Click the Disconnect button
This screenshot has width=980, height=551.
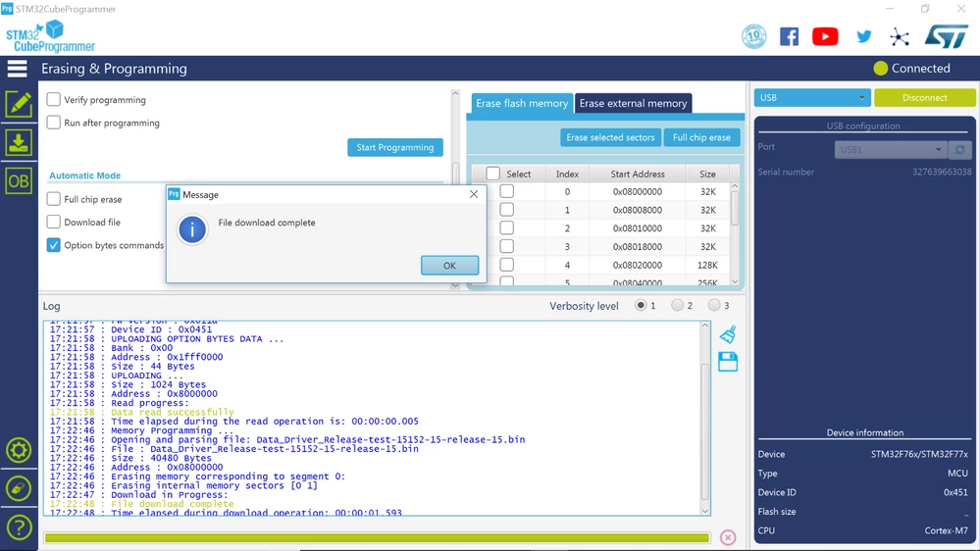point(924,97)
